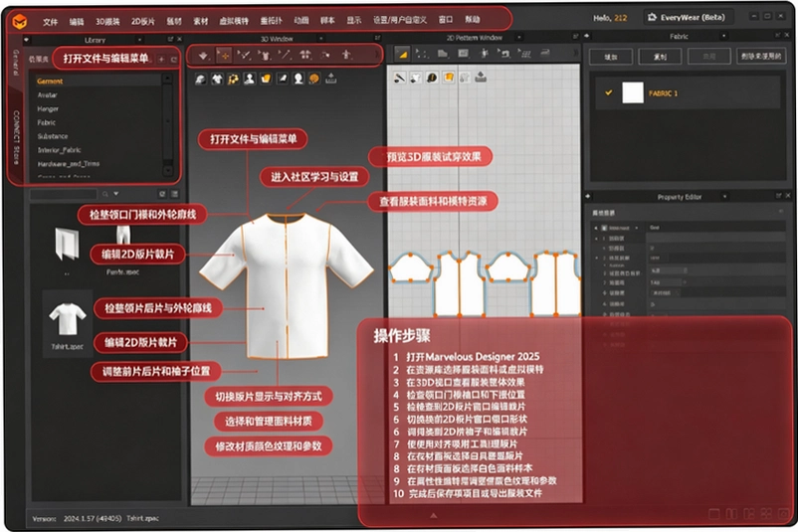This screenshot has width=798, height=532.
Task: Click the Library search magnifier icon
Action: click(104, 194)
